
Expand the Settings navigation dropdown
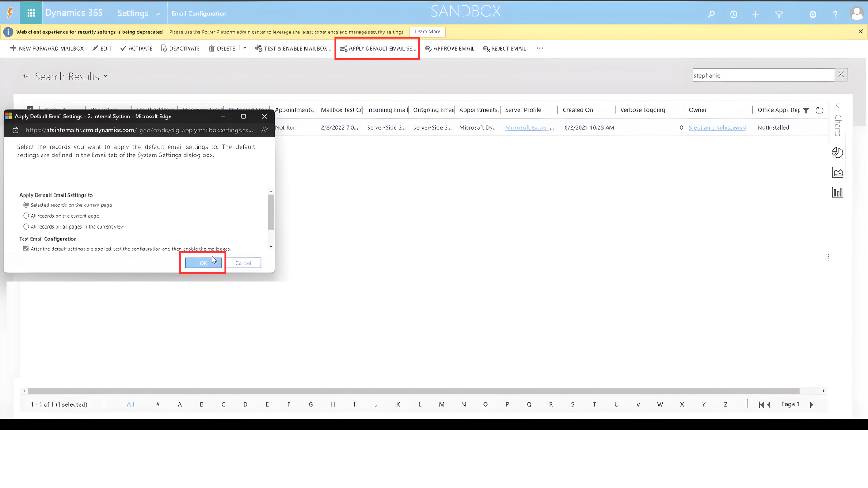tap(157, 14)
